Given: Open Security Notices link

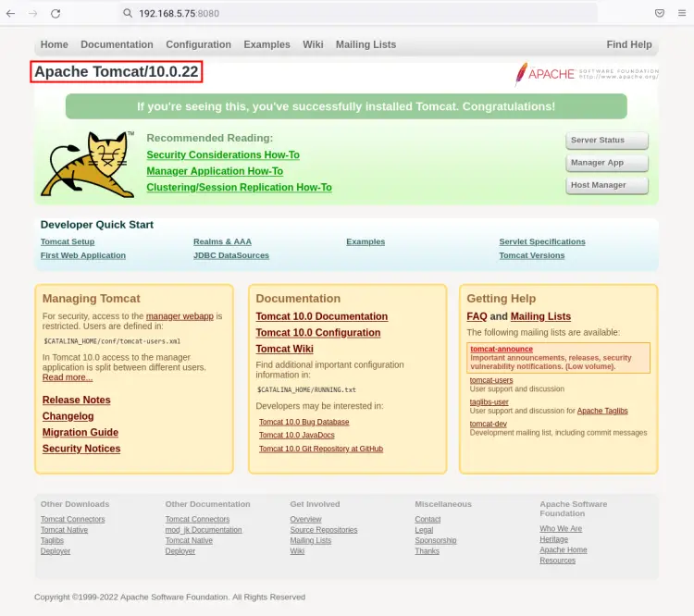Looking at the screenshot, I should coord(81,449).
